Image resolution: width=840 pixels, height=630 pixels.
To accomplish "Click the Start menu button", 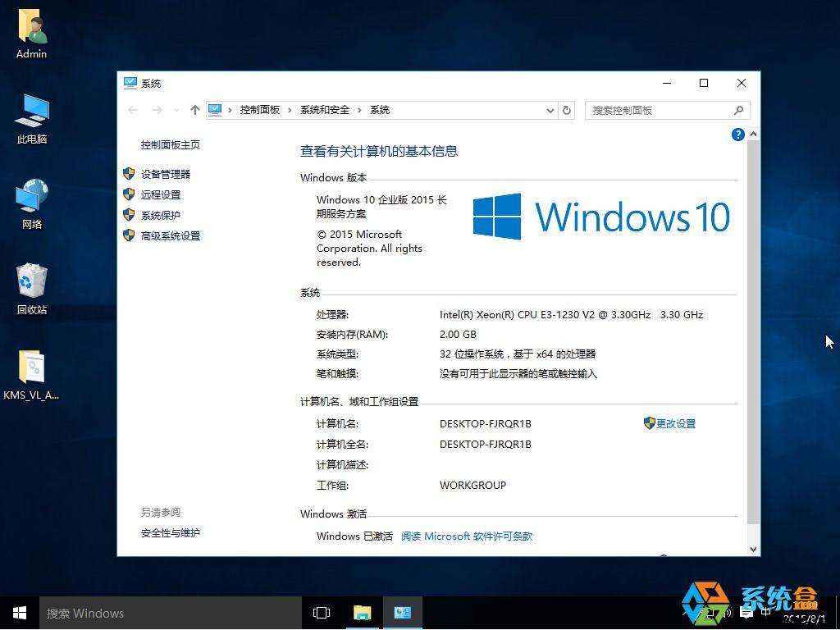I will click(18, 613).
